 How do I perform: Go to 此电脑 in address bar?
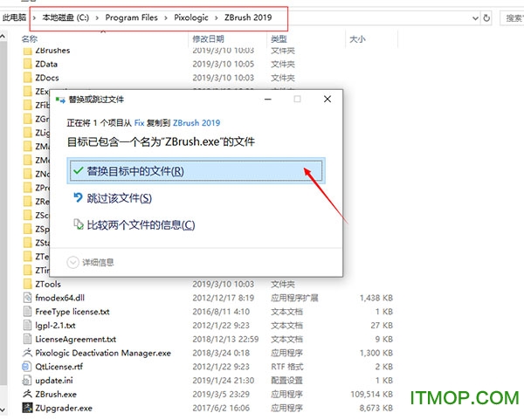click(14, 17)
